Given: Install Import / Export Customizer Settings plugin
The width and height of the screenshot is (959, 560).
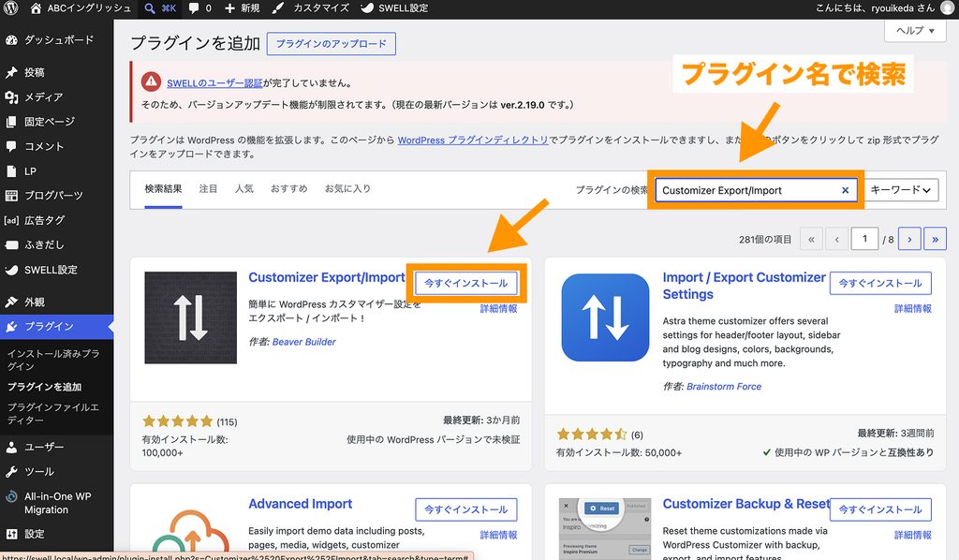Looking at the screenshot, I should pyautogui.click(x=880, y=283).
